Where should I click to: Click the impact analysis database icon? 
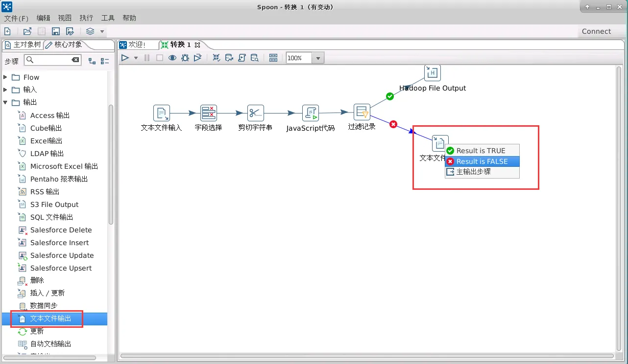tap(229, 58)
